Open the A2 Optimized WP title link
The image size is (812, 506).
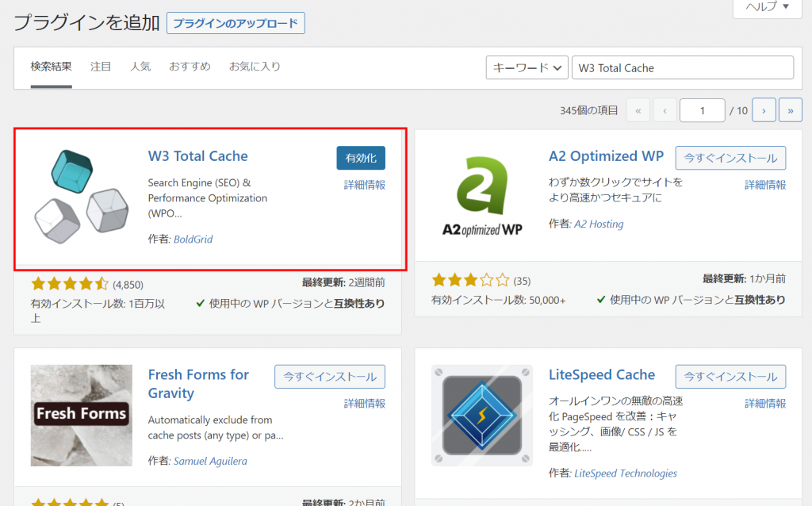click(x=606, y=156)
